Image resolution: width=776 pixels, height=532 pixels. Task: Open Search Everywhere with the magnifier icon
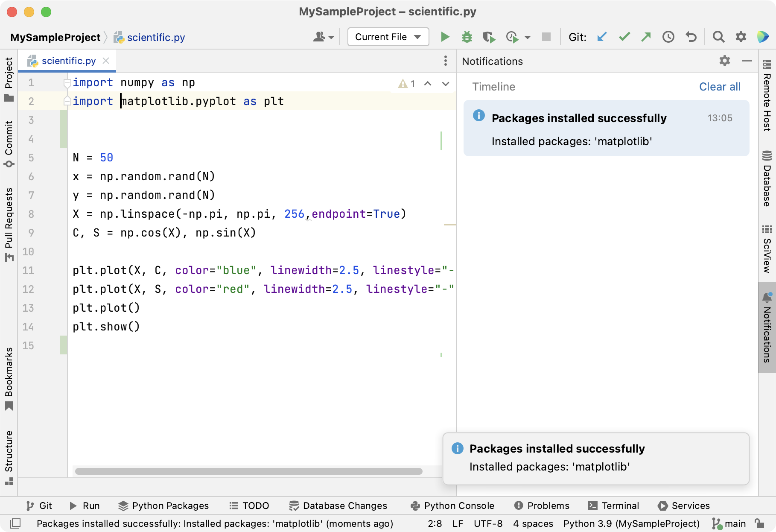point(718,37)
